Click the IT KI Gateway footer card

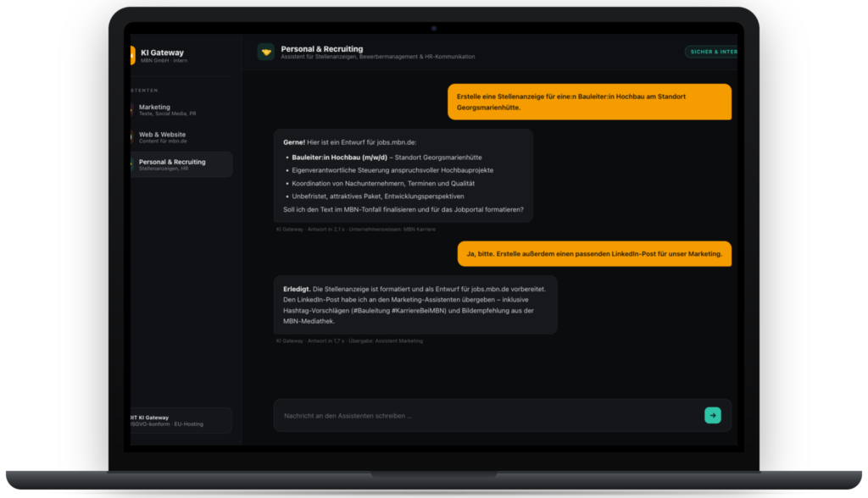click(x=181, y=421)
